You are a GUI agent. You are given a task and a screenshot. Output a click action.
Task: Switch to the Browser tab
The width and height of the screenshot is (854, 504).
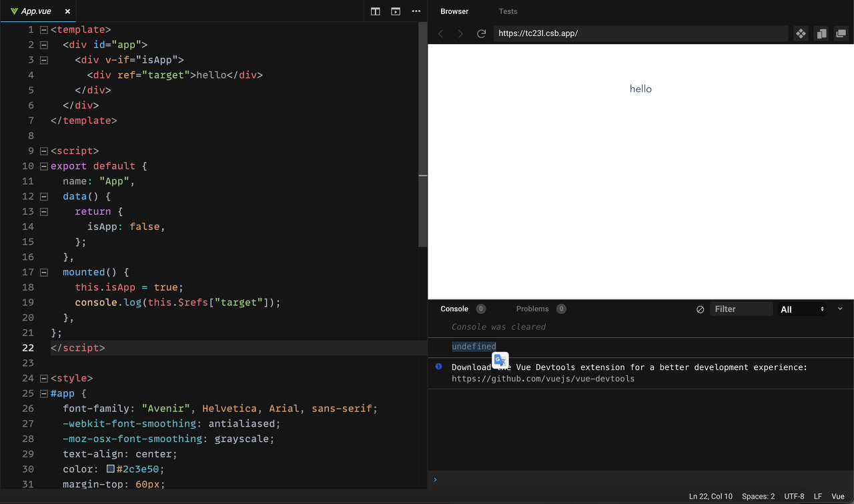pos(454,11)
